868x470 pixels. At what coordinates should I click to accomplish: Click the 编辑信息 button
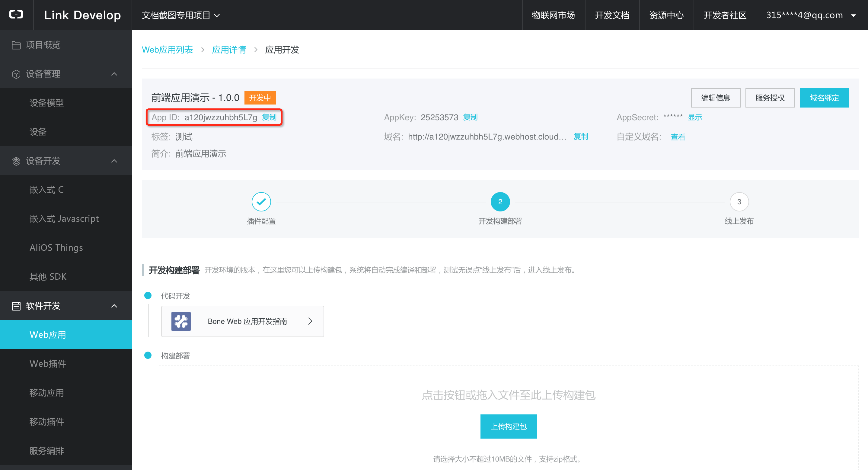click(x=715, y=98)
